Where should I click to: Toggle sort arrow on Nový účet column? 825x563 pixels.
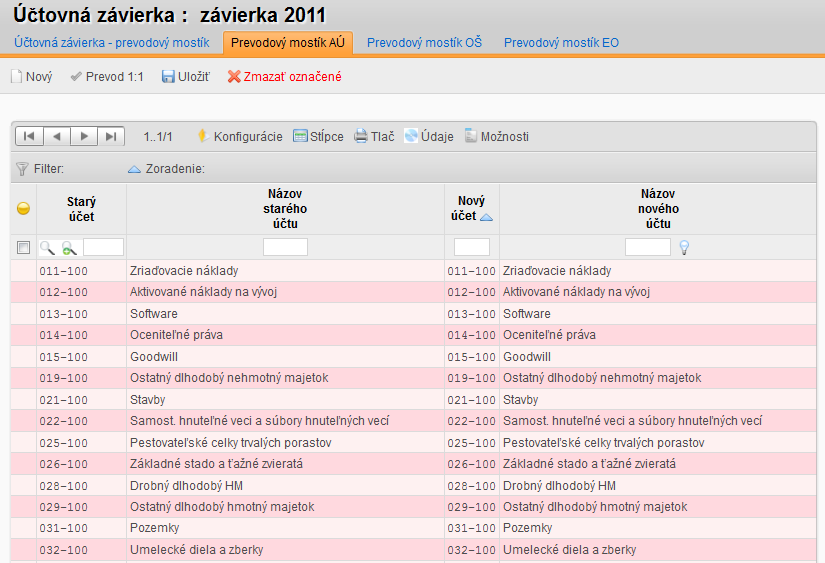click(x=487, y=217)
